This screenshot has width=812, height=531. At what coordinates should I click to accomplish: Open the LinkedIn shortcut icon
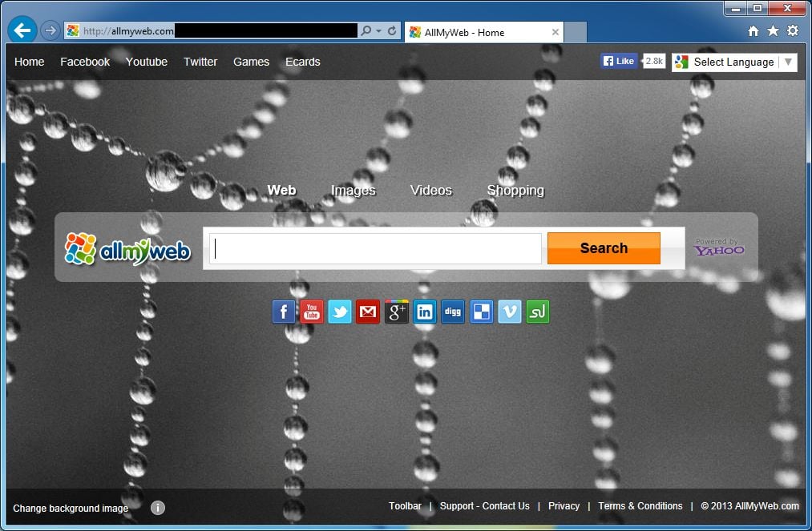pos(424,312)
